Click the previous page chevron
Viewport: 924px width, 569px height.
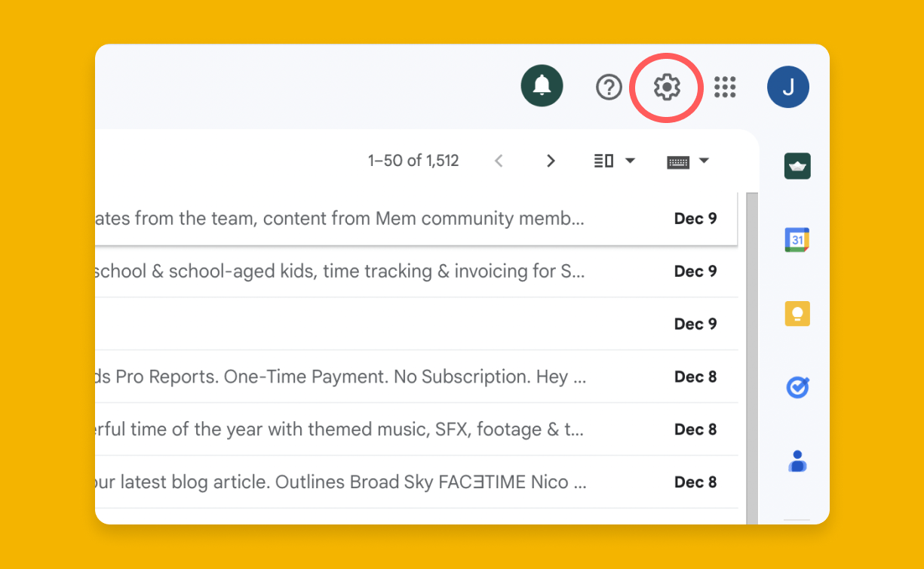(499, 161)
